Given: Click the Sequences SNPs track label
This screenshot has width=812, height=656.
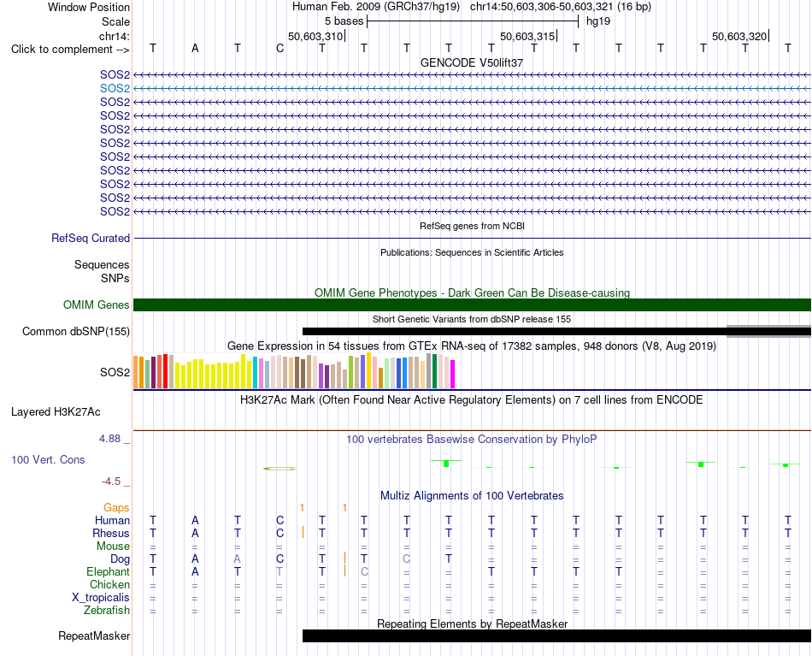Looking at the screenshot, I should pos(102,271).
